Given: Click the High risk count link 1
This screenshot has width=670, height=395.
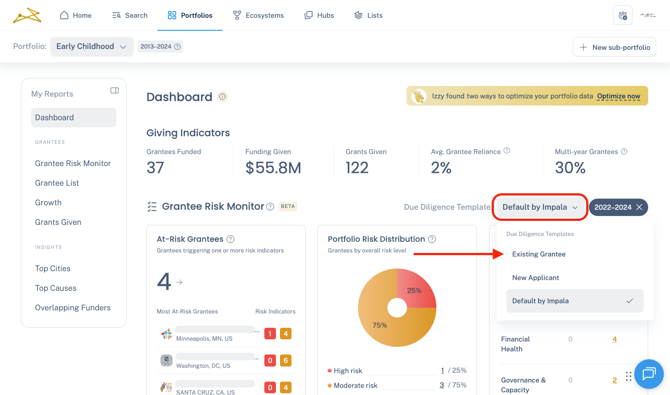Looking at the screenshot, I should (442, 370).
